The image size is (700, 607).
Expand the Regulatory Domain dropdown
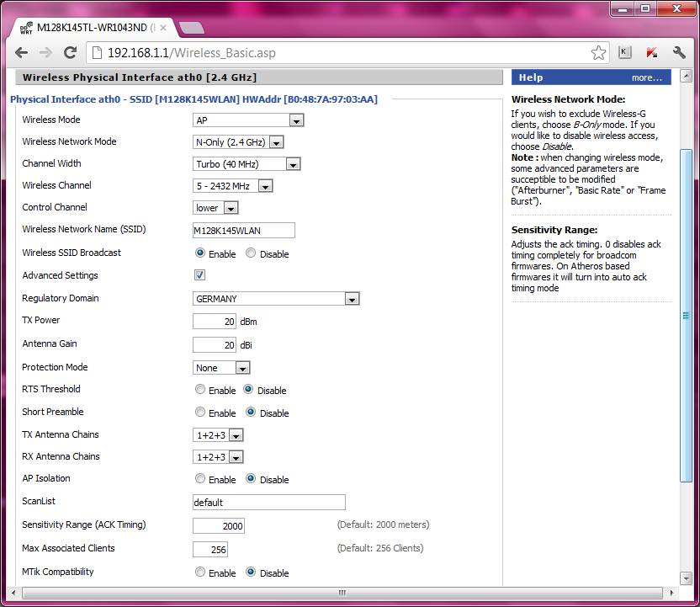tap(276, 299)
